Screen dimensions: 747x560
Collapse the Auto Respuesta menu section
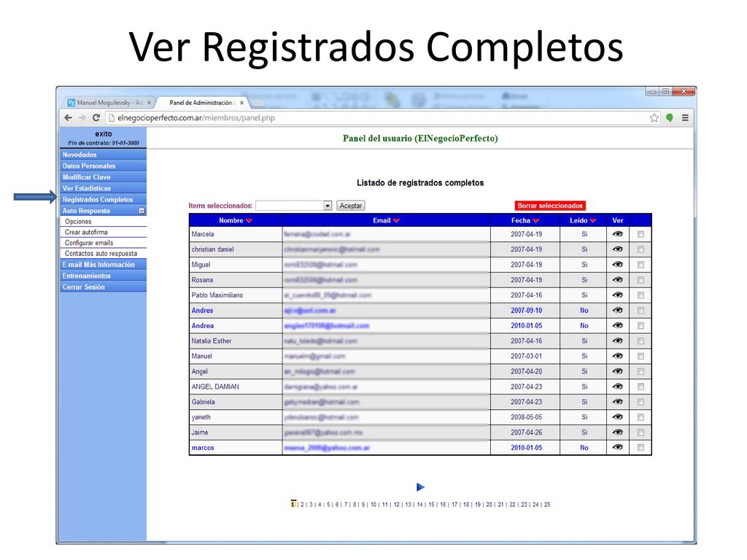pyautogui.click(x=142, y=211)
